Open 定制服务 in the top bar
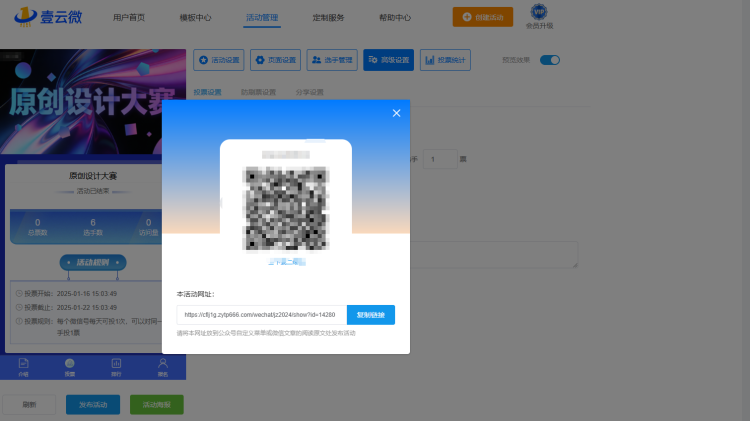Screen dimensions: 750x421 click(328, 18)
